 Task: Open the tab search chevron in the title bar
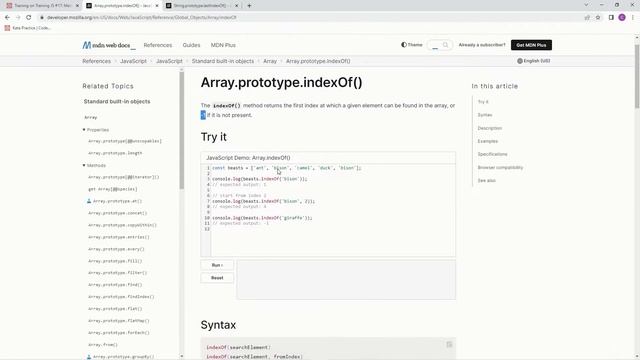pyautogui.click(x=586, y=5)
